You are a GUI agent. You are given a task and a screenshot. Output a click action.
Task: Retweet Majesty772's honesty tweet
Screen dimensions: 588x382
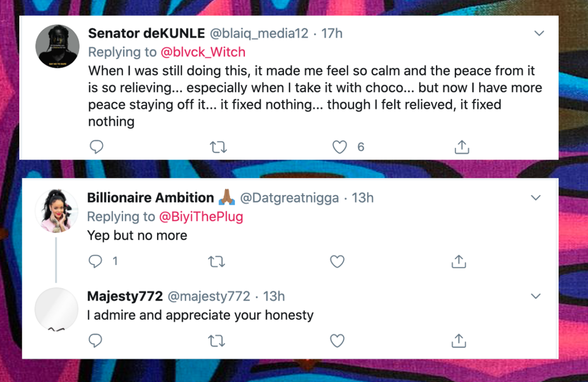pos(216,341)
